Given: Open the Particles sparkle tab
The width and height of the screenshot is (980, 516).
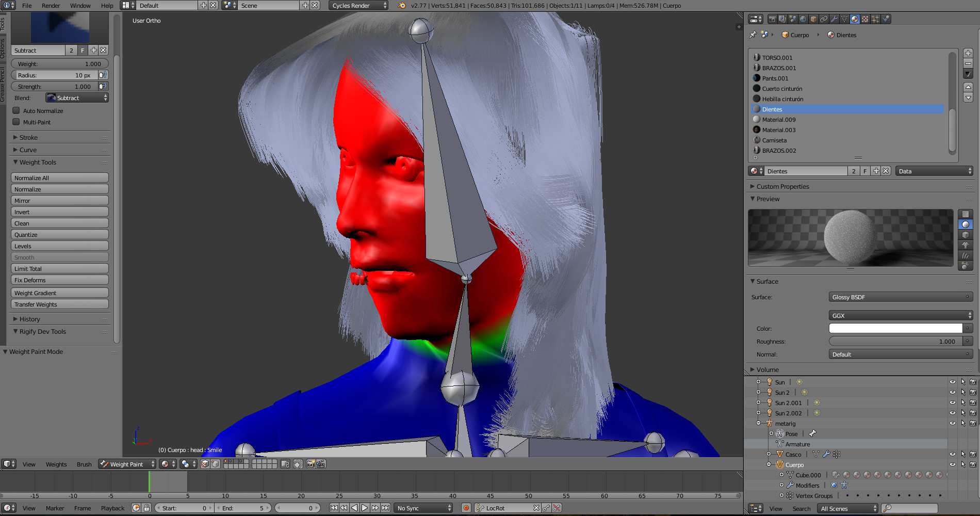Looking at the screenshot, I should point(875,19).
